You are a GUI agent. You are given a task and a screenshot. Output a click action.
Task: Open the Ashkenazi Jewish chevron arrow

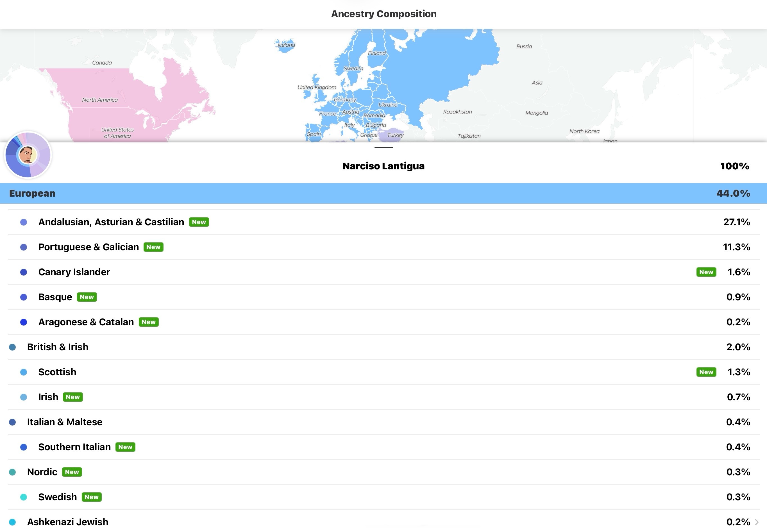757,522
